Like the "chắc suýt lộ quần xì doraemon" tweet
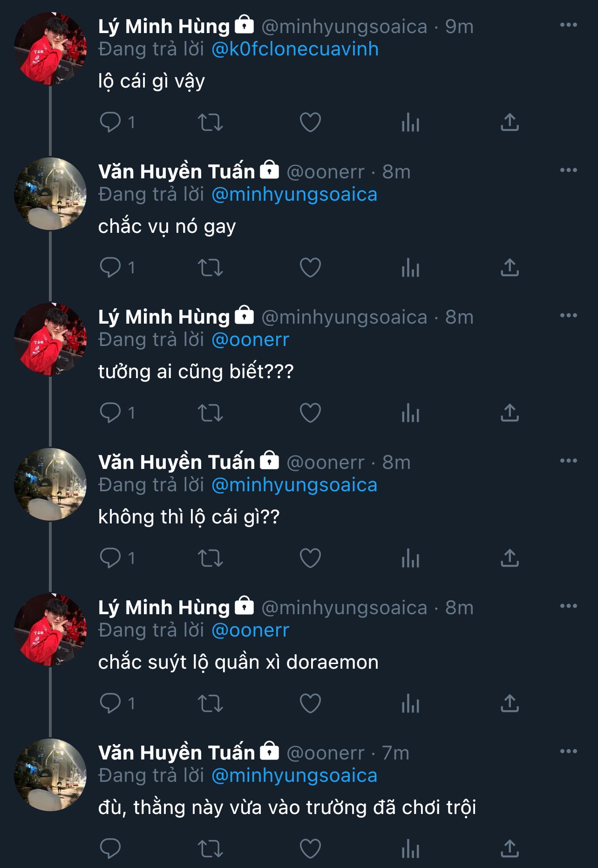This screenshot has width=598, height=868. click(x=310, y=703)
